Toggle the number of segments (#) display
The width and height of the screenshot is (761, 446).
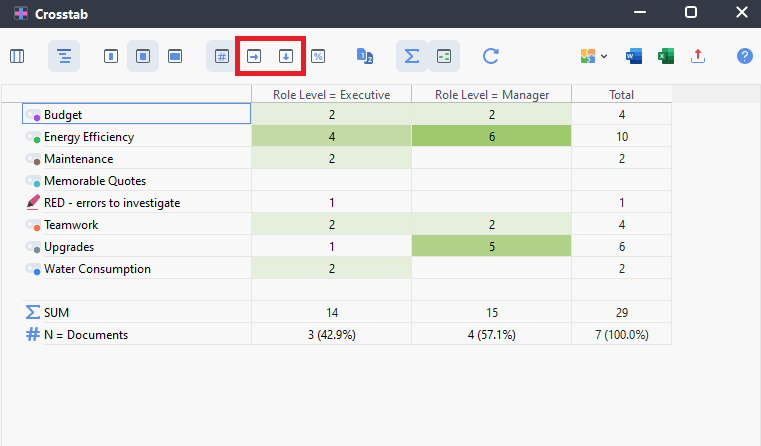pyautogui.click(x=222, y=56)
